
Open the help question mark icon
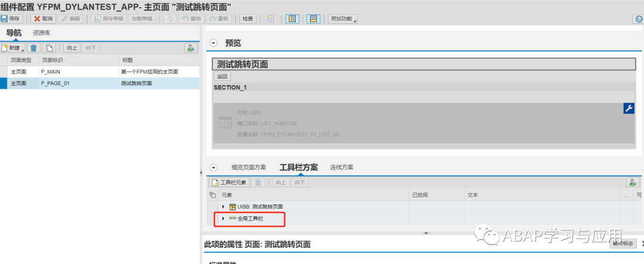click(639, 19)
